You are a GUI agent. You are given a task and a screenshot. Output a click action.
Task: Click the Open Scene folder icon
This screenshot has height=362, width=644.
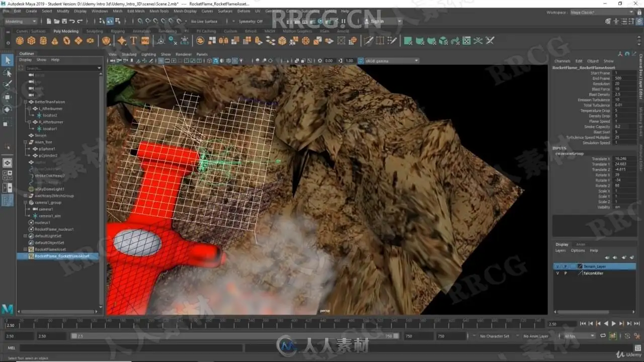click(x=56, y=22)
